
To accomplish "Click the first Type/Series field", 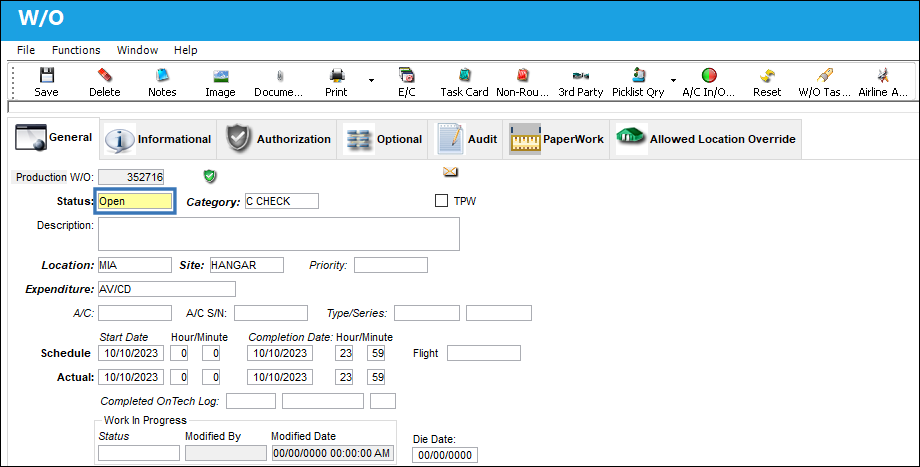I will coord(427,313).
